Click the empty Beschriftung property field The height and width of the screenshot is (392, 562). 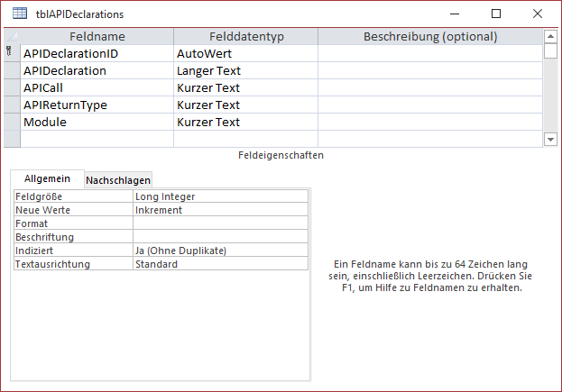(x=220, y=237)
